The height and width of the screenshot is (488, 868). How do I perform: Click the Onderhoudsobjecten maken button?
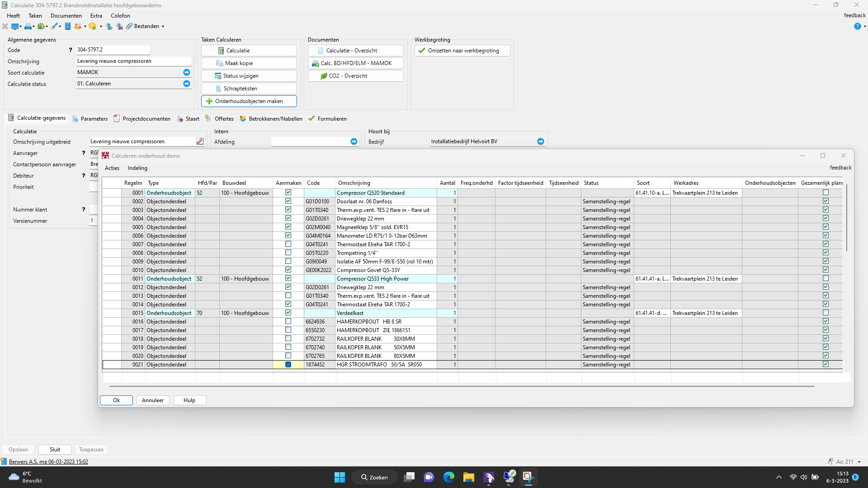pos(249,101)
